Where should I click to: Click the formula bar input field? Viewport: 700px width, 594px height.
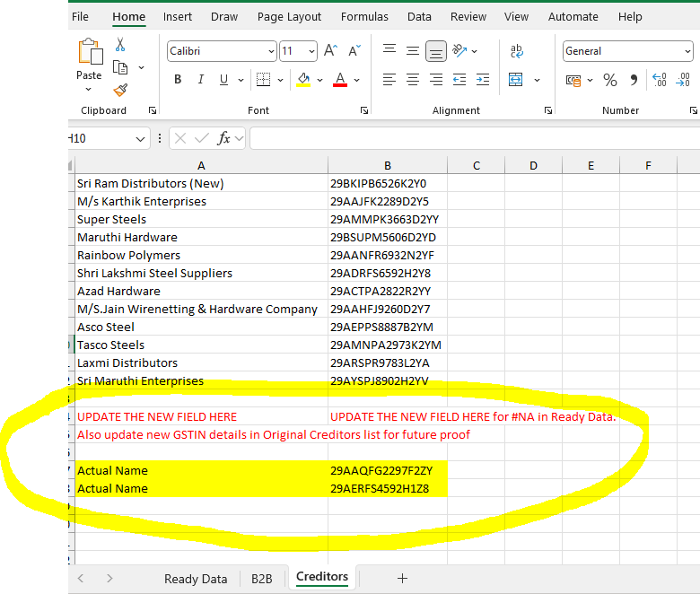(x=474, y=138)
